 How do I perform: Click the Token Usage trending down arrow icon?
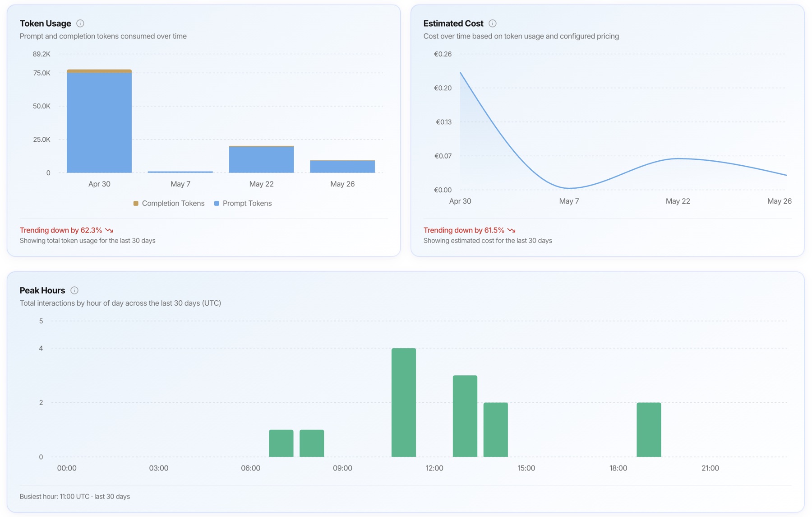tap(109, 230)
